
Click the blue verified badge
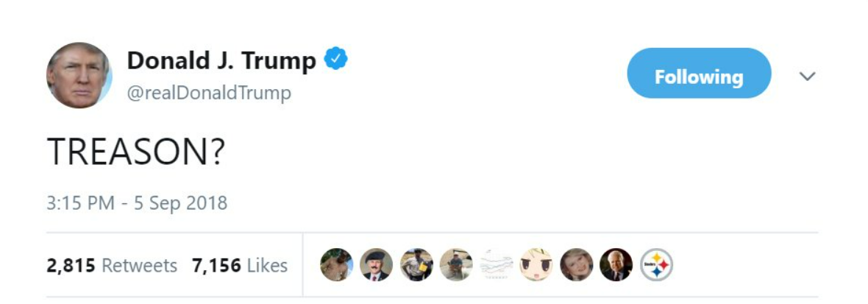[x=336, y=60]
